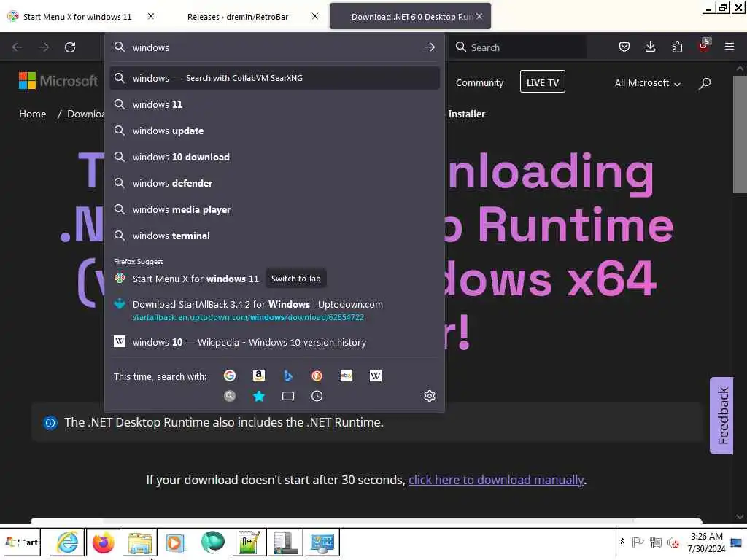Screen dimensions: 747x560
Task: Search this time with eBay
Action: tap(347, 376)
